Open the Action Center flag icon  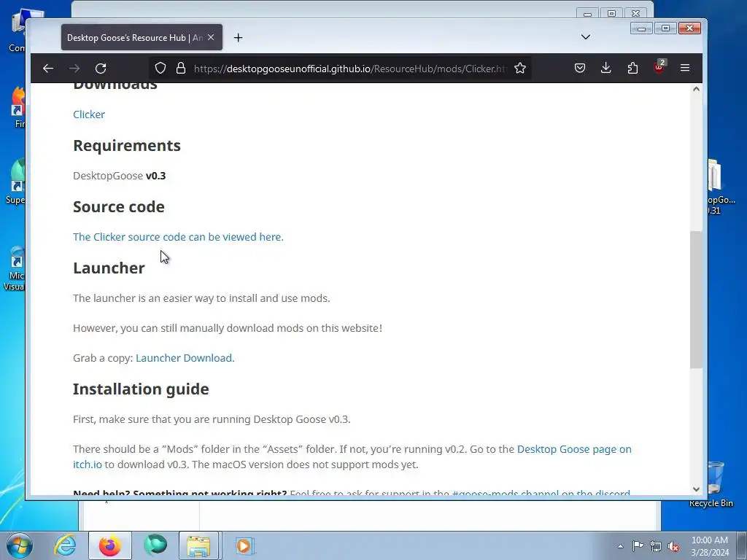pyautogui.click(x=638, y=546)
